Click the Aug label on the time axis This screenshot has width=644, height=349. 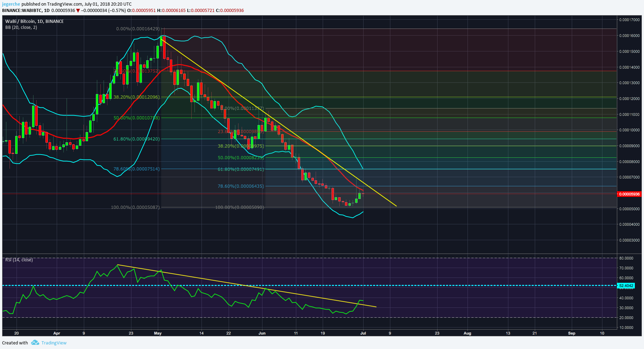467,333
